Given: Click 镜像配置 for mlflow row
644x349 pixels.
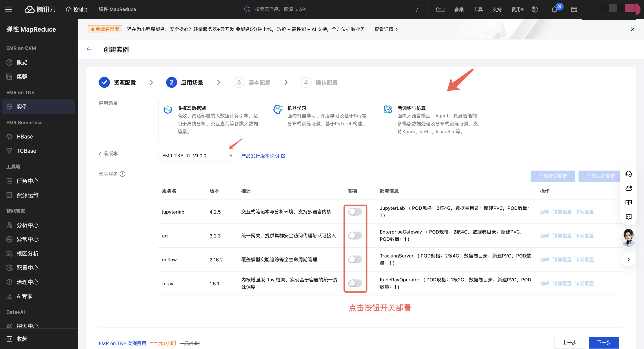Looking at the screenshot, I should (x=562, y=260).
